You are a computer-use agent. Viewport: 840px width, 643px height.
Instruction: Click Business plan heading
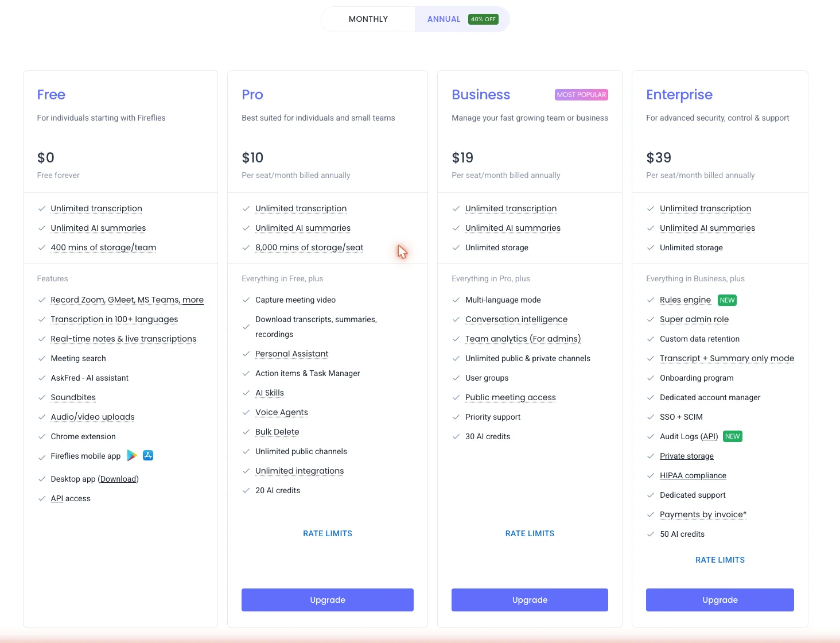click(481, 95)
